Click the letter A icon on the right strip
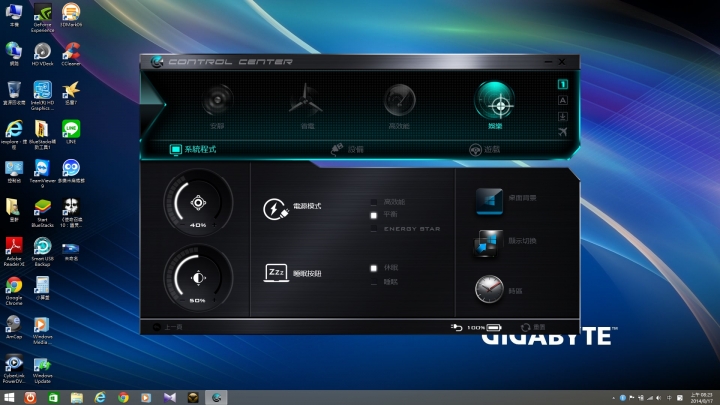The width and height of the screenshot is (720, 405). coord(562,100)
